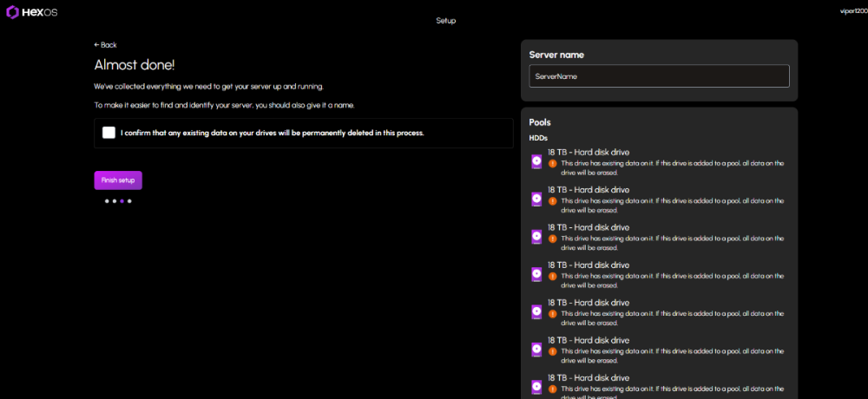Click the orange warning icon on first drive
Screen dimensions: 868x399
[x=552, y=163]
